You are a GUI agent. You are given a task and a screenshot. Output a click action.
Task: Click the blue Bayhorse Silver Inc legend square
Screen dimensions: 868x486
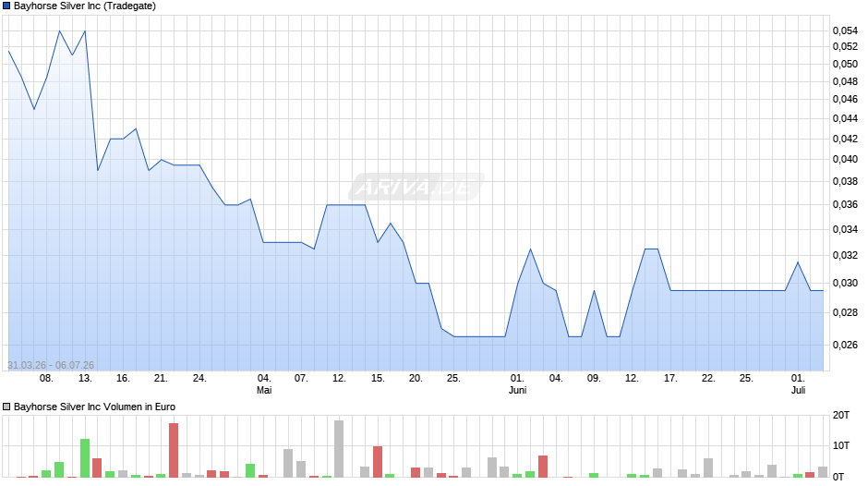[x=6, y=6]
